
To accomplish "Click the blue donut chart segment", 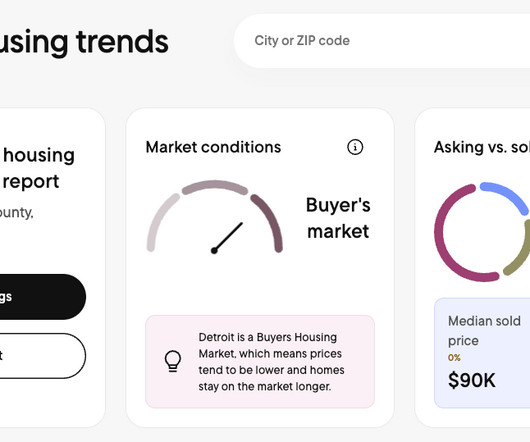I will click(x=506, y=197).
